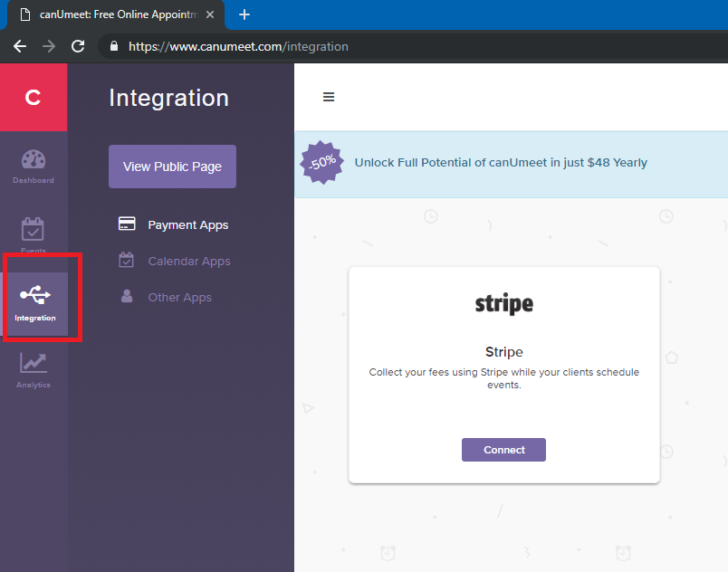Click the Calendar Apps calendar icon

pos(126,261)
